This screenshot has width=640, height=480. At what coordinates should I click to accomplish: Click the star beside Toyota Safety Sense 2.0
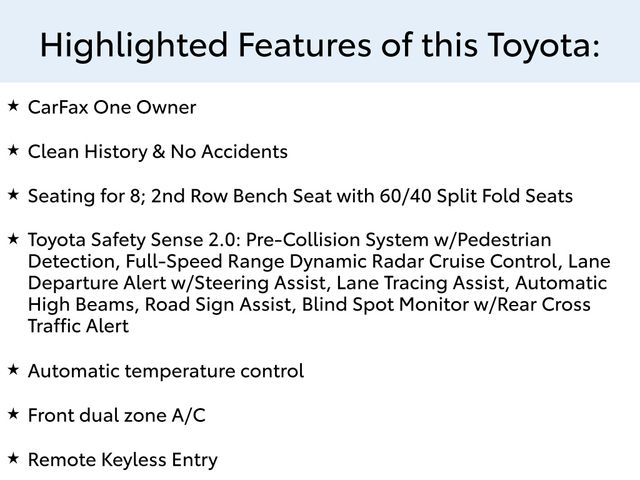tap(13, 238)
